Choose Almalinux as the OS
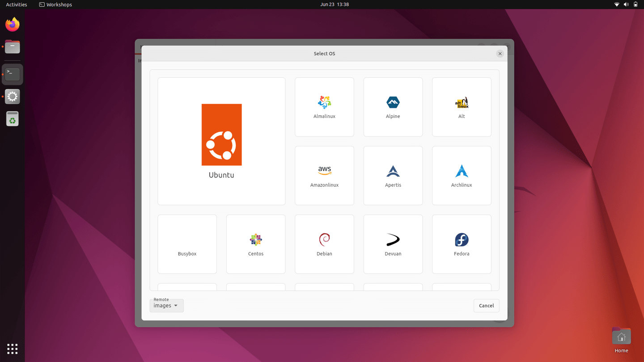The width and height of the screenshot is (644, 362). click(x=324, y=107)
